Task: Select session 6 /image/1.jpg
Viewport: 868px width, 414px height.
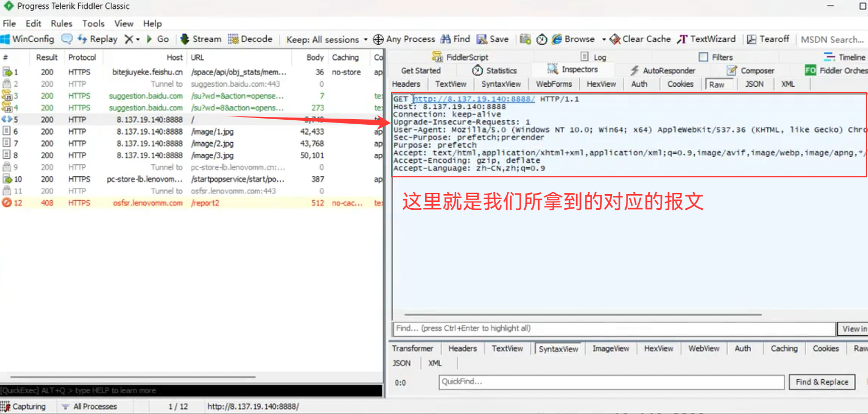Action: click(x=191, y=131)
